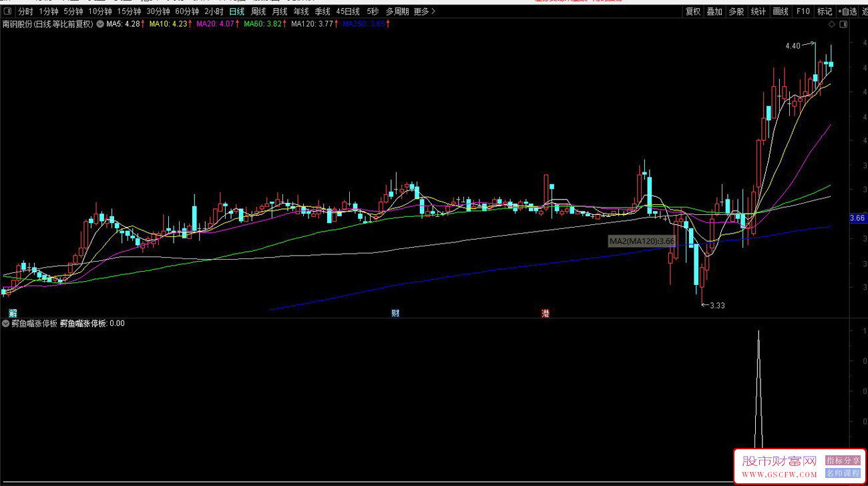
Task: Select the MA250 indicator label
Action: coord(366,24)
